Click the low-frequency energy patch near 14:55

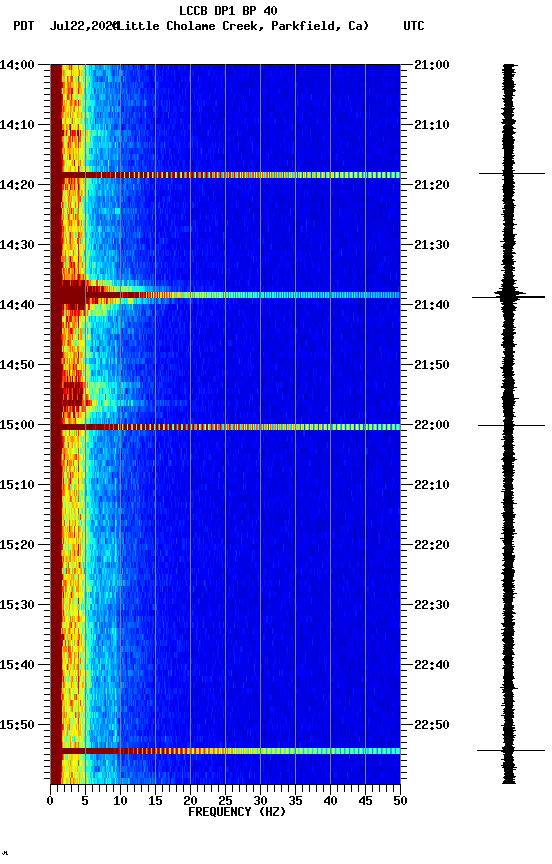73,394
